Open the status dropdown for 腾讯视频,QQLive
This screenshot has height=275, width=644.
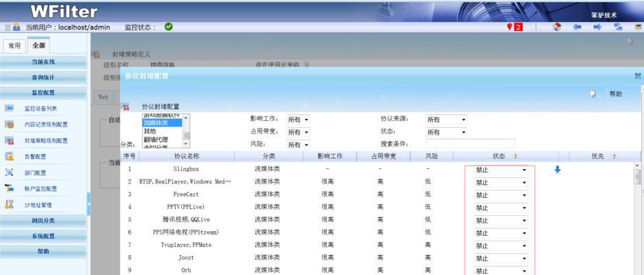pos(501,220)
